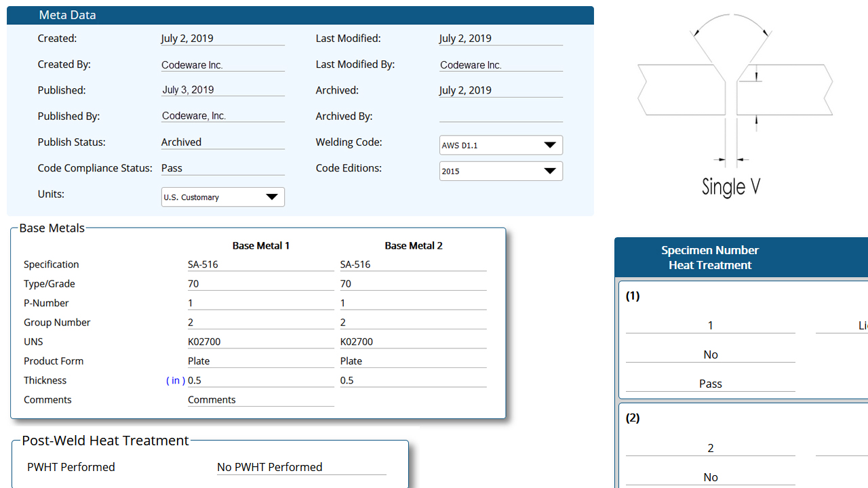Click Base Metal 2 P-Number field
This screenshot has width=868, height=488.
click(x=413, y=303)
